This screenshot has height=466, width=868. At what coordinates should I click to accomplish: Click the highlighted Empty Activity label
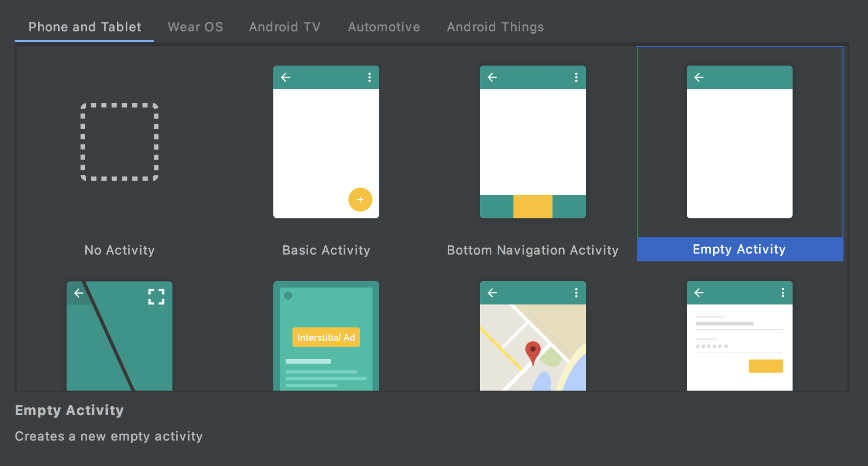[x=740, y=249]
